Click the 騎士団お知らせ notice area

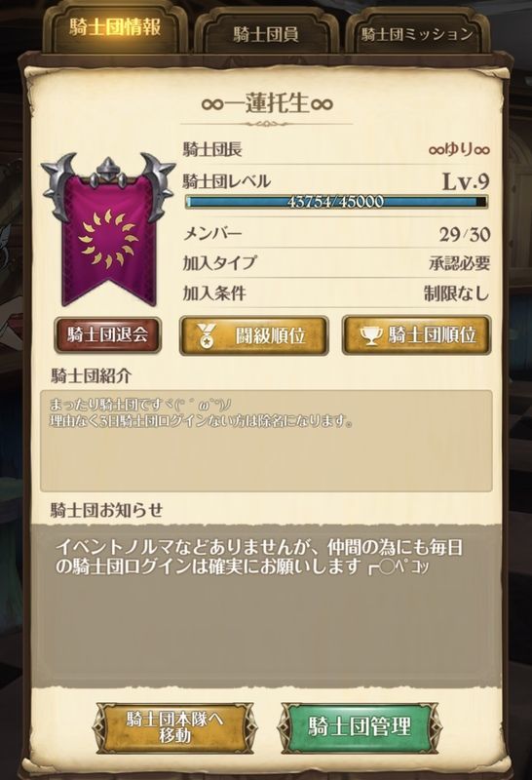(266, 604)
